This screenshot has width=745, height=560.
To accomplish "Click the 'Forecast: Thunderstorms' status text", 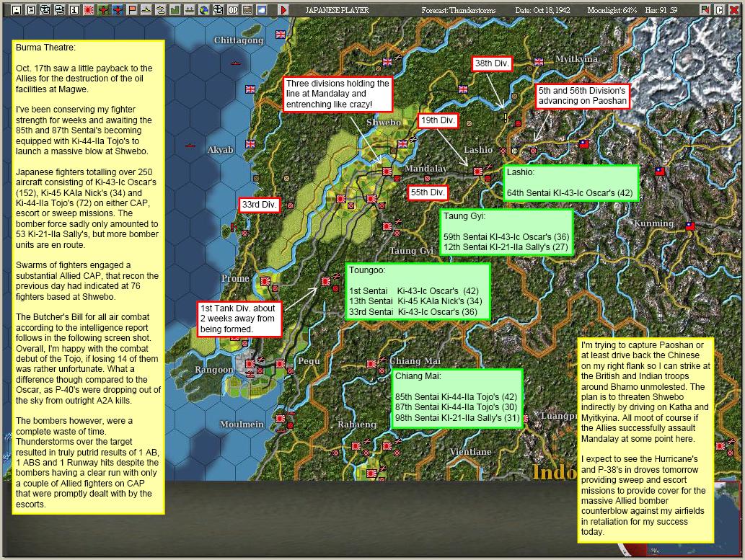I will pyautogui.click(x=458, y=10).
